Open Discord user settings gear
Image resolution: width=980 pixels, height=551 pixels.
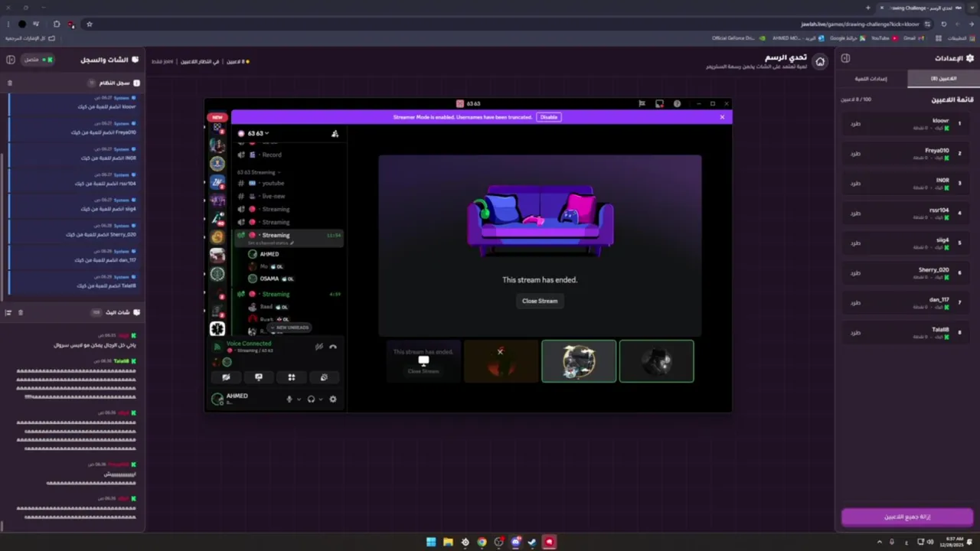point(332,399)
